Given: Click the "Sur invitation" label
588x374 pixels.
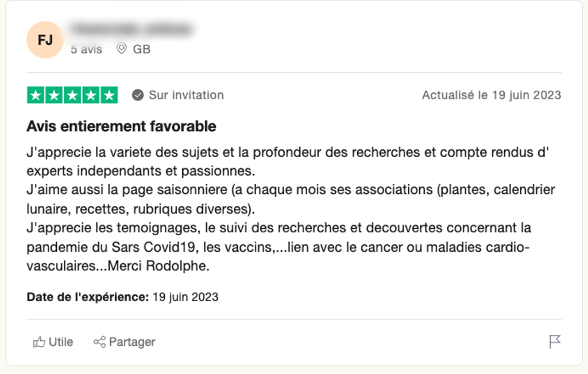Looking at the screenshot, I should click(x=186, y=95).
